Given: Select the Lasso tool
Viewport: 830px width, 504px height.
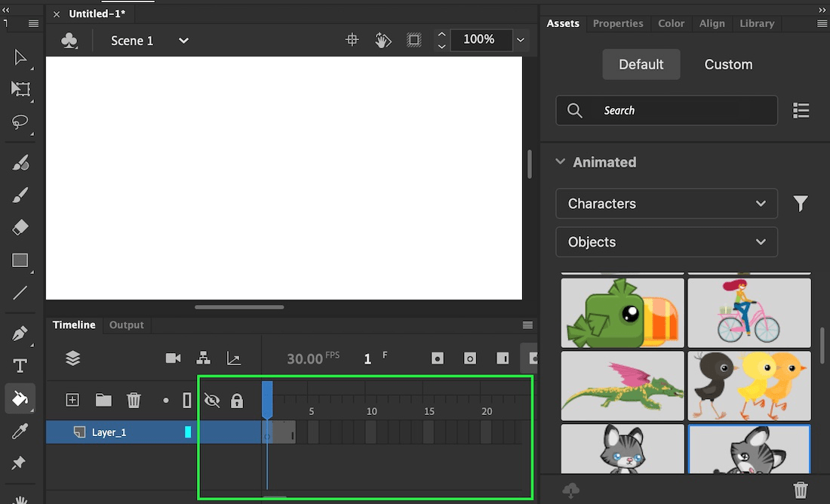Looking at the screenshot, I should click(x=21, y=123).
